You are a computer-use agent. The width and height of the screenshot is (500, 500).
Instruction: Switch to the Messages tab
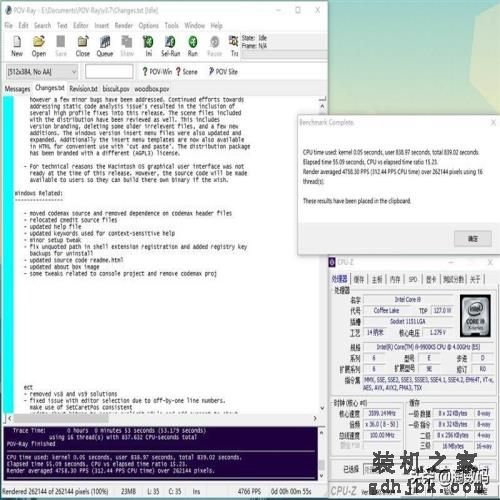[x=17, y=89]
